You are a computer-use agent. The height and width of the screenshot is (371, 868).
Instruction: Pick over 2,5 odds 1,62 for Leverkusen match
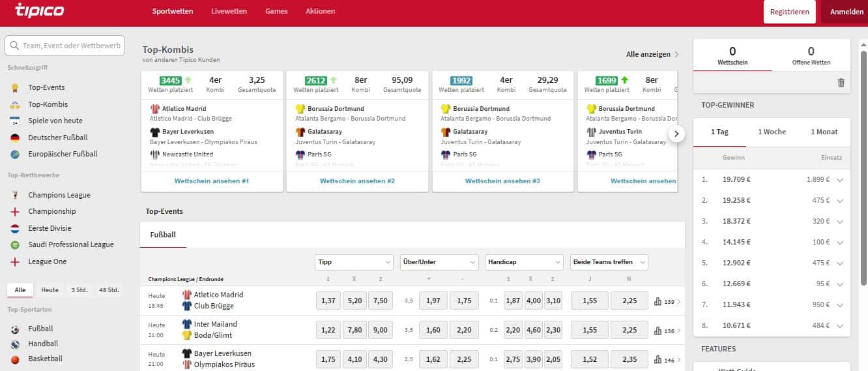tap(433, 359)
